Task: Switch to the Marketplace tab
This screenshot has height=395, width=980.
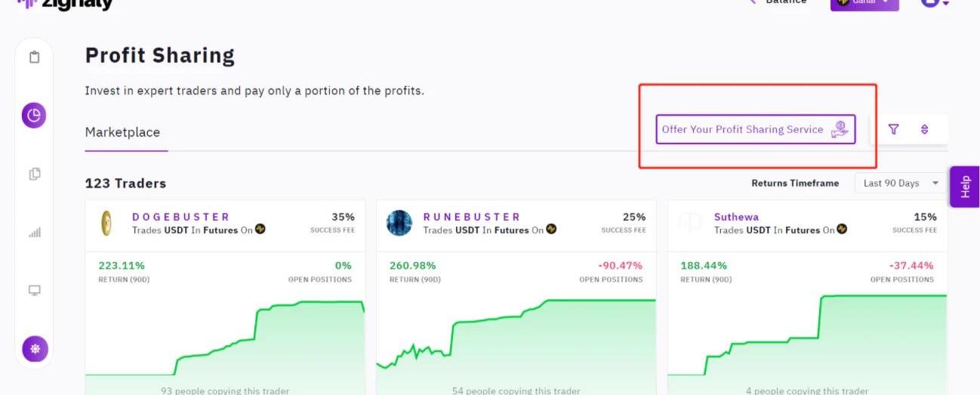Action: point(122,132)
